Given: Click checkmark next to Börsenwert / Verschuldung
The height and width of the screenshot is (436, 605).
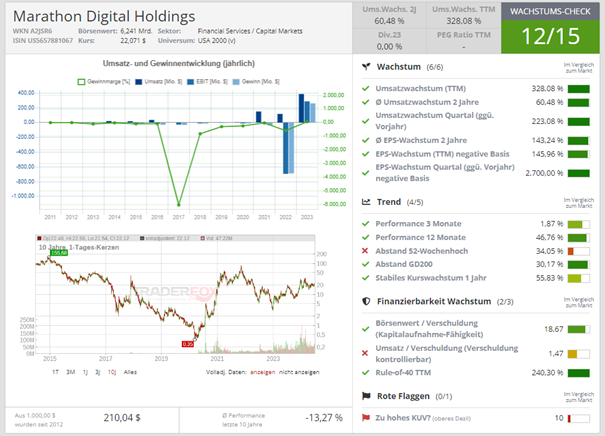Looking at the screenshot, I should (x=365, y=329).
